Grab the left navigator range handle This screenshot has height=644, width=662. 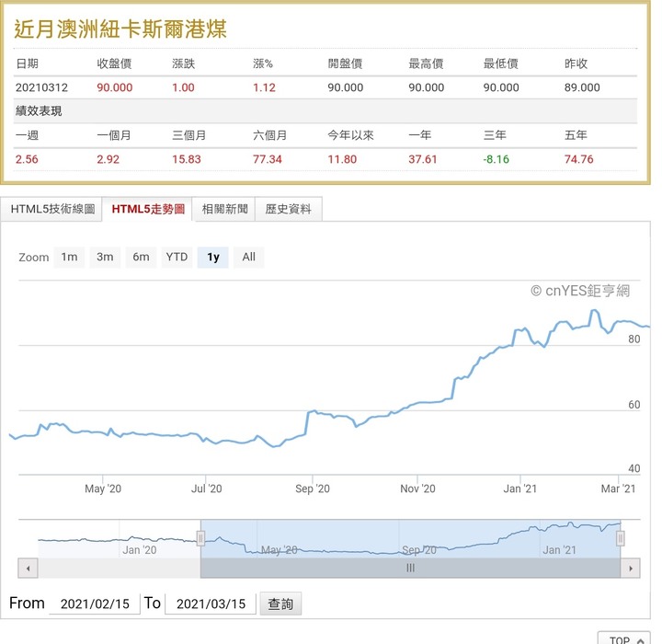pos(200,538)
